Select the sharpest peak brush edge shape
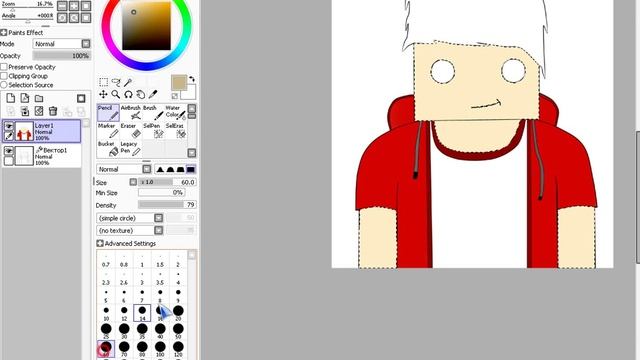 tap(160, 169)
